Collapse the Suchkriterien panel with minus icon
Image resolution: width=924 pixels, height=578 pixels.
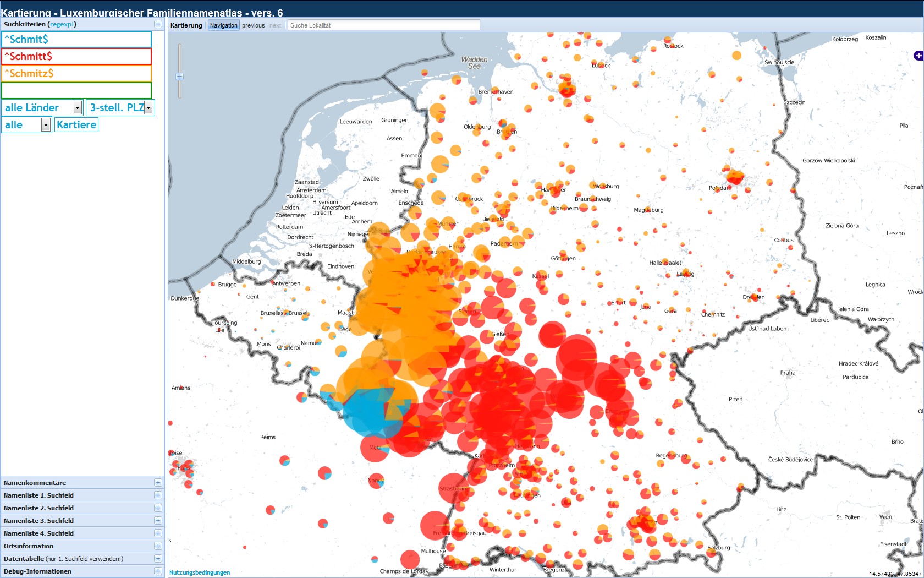point(158,24)
